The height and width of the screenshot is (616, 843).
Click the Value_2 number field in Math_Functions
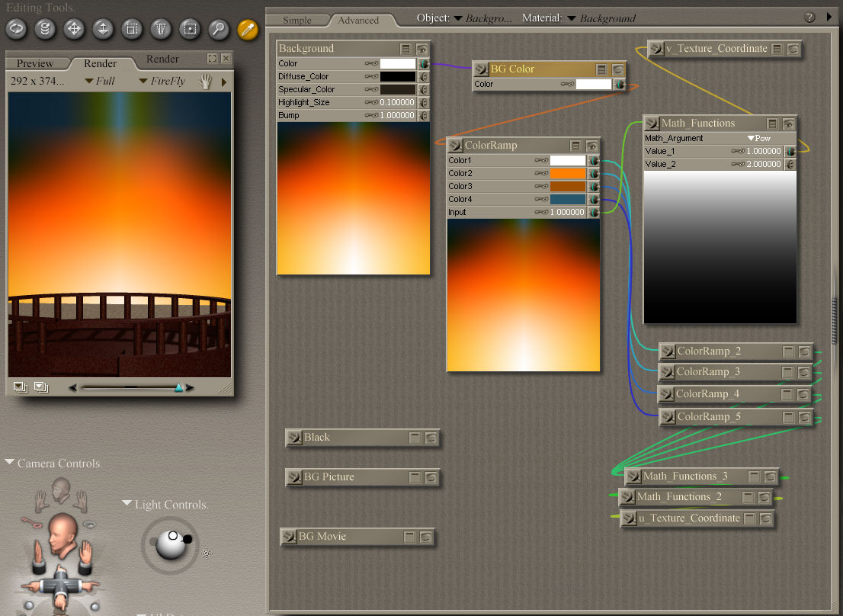pos(763,164)
